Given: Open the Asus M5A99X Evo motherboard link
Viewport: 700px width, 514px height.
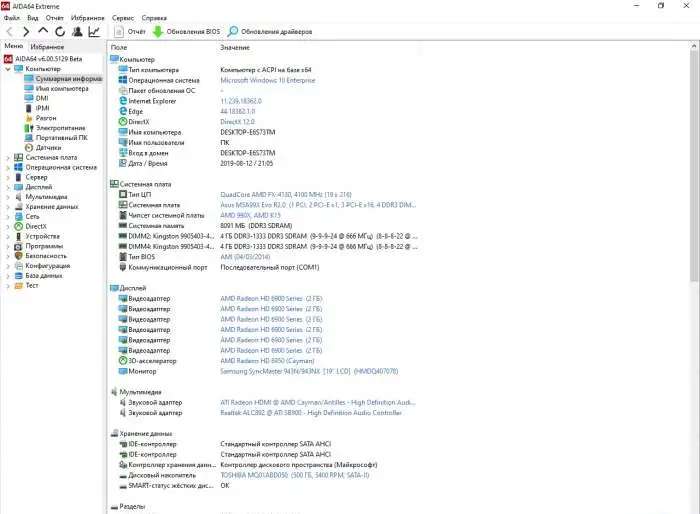Looking at the screenshot, I should tap(318, 205).
